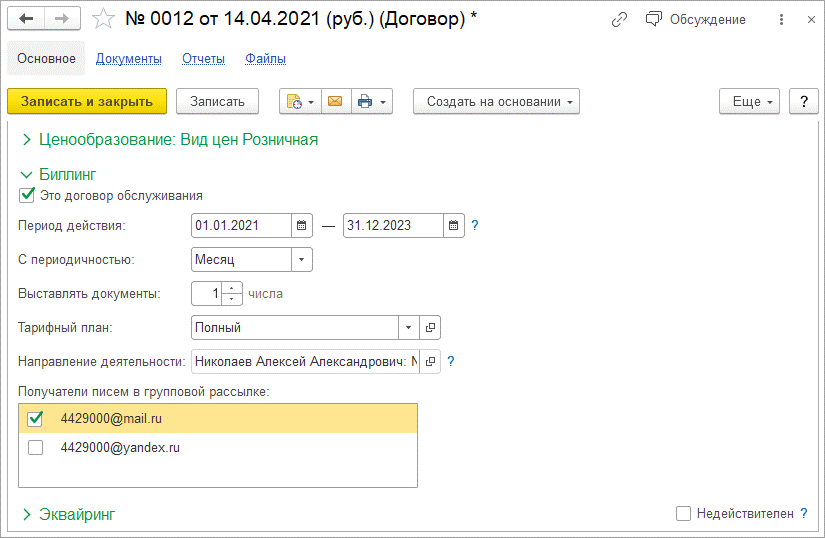Check the 4429000@yandex.ru recipient
The width and height of the screenshot is (825, 538).
pyautogui.click(x=36, y=448)
